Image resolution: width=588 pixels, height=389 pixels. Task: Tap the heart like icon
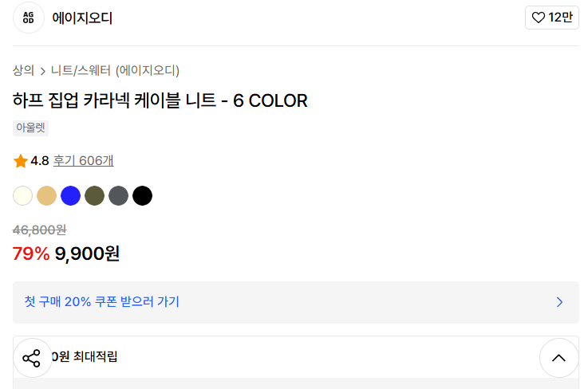coord(539,18)
